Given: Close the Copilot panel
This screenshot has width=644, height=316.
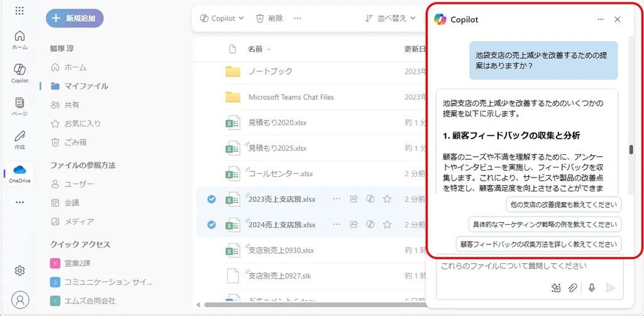Looking at the screenshot, I should (618, 19).
